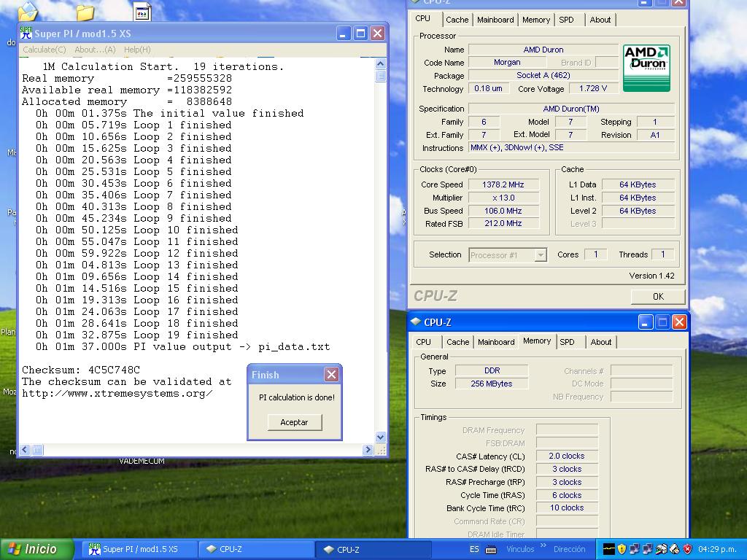Select the Cache tab in the lower CPU-Z window
The width and height of the screenshot is (747, 560).
pos(458,342)
